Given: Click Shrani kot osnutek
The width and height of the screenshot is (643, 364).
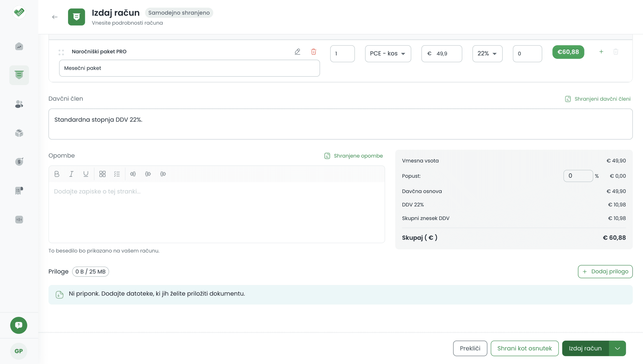Looking at the screenshot, I should coord(524,348).
